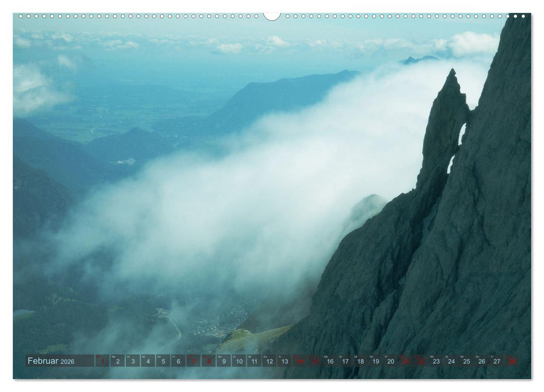Viewport: 544px width, 392px height.
Task: Select date 4 under the Mi label
Action: [149, 362]
